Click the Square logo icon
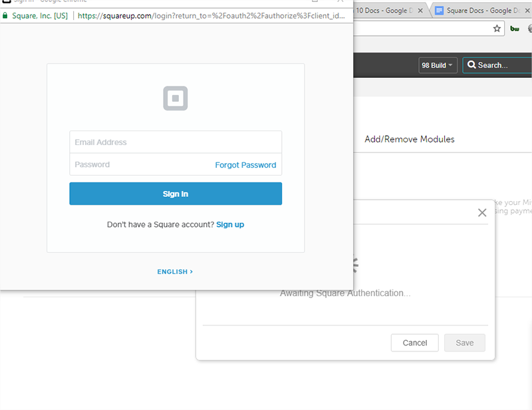Image resolution: width=532 pixels, height=410 pixels. tap(176, 98)
